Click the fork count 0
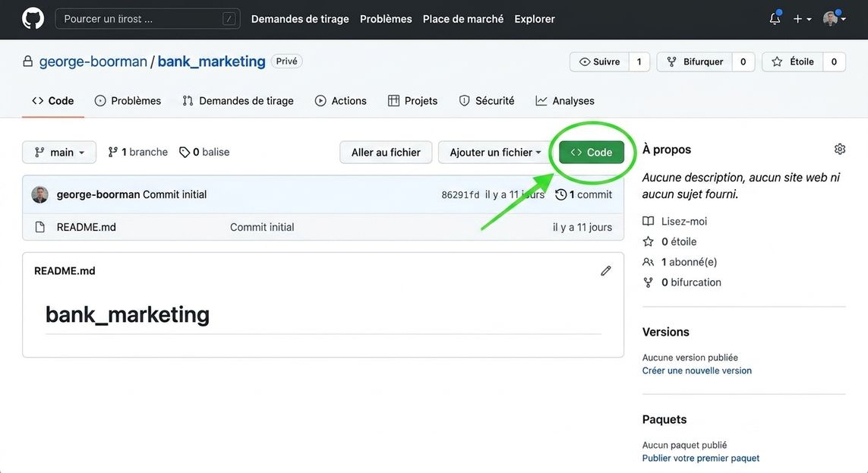 pyautogui.click(x=743, y=62)
